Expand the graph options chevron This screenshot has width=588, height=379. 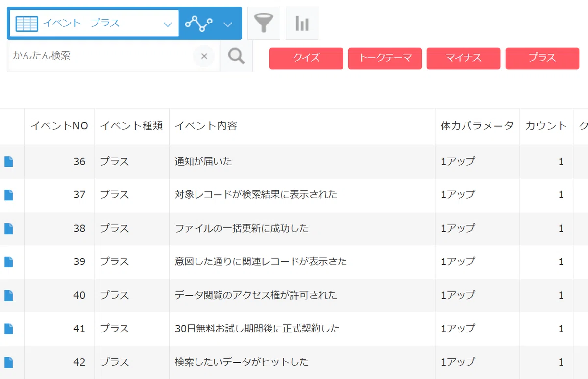point(228,24)
